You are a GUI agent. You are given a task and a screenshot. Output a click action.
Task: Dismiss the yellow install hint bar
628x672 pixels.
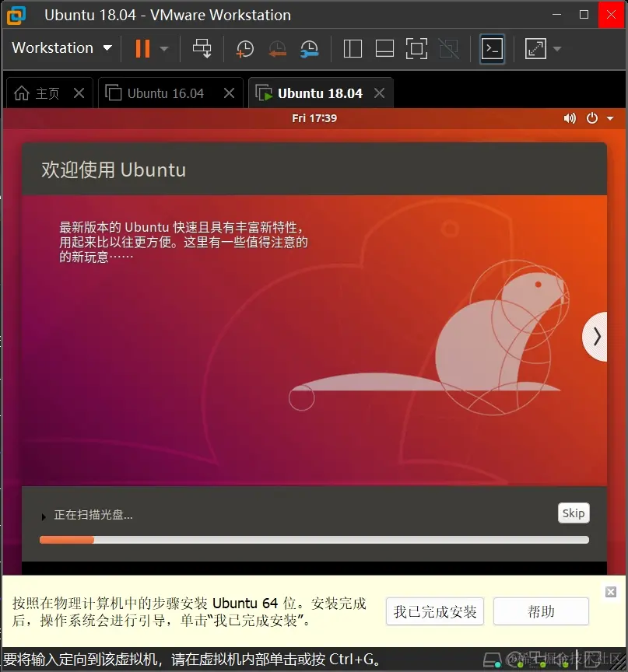(x=611, y=592)
